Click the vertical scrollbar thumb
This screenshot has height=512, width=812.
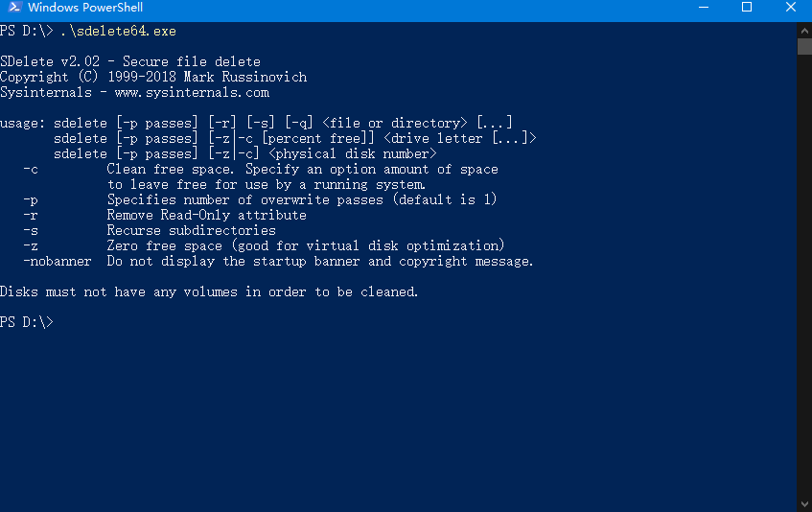804,47
